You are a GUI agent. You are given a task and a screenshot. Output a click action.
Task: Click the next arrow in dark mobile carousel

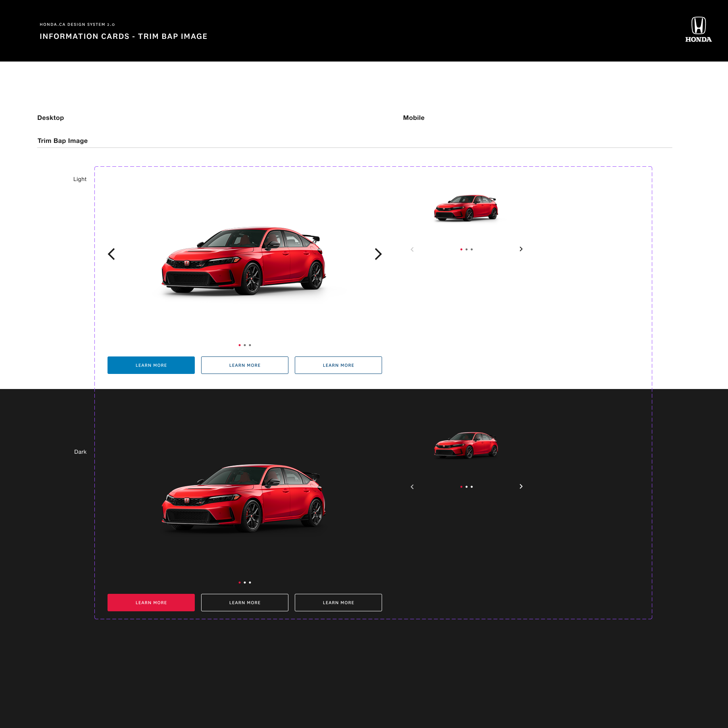(x=521, y=486)
